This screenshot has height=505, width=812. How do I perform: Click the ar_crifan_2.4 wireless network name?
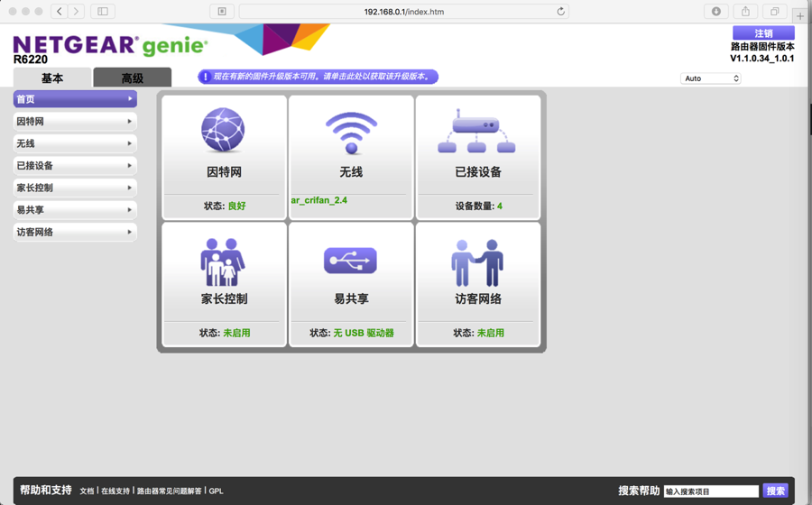[x=319, y=200]
